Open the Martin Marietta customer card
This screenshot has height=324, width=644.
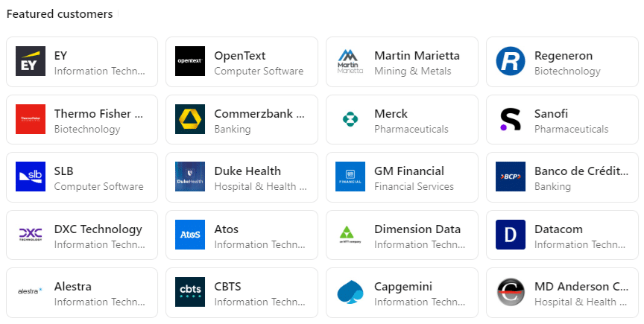pyautogui.click(x=402, y=62)
